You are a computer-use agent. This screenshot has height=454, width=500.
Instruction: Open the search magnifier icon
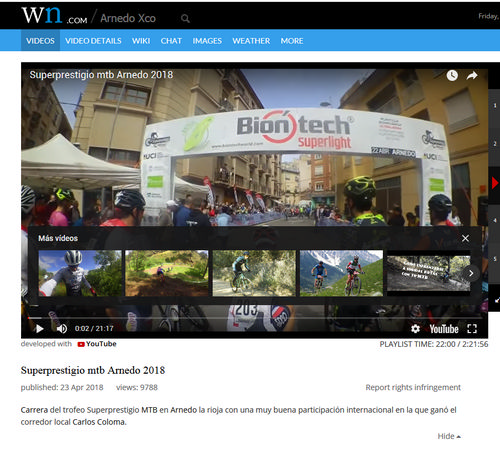[185, 19]
